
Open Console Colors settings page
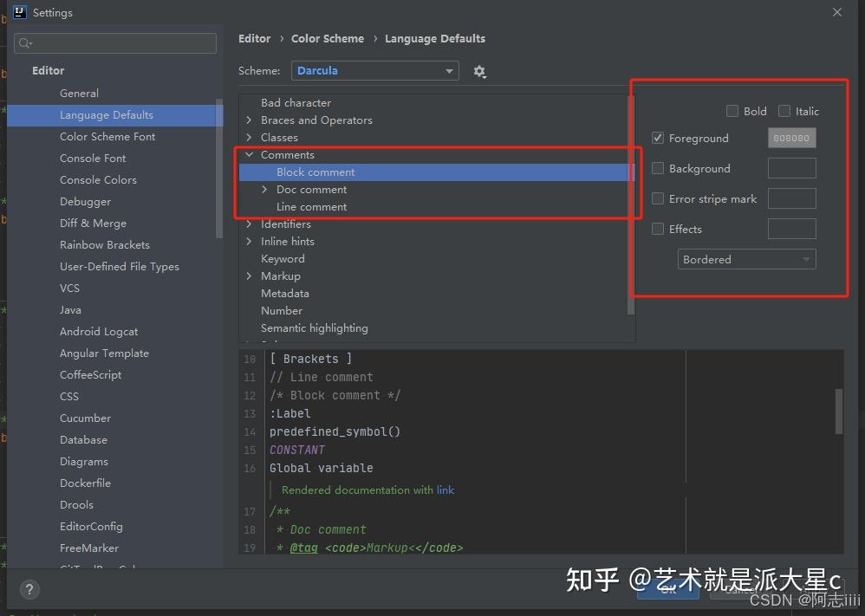(98, 180)
